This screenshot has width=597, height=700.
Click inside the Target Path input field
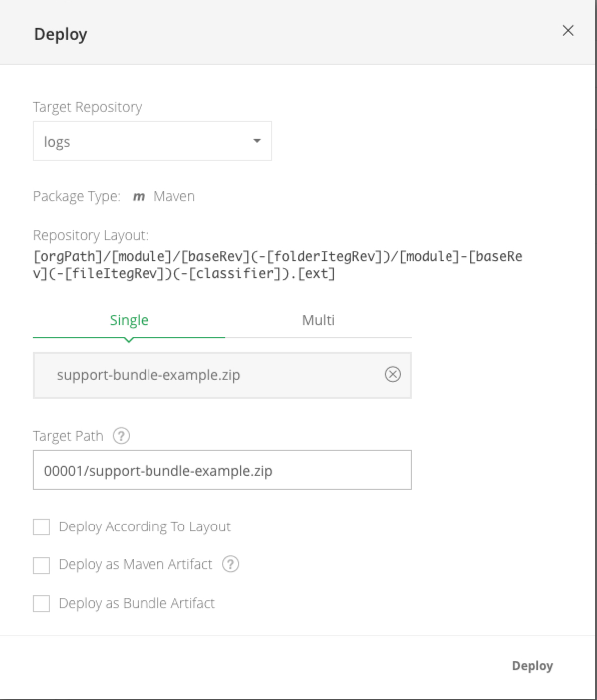[x=222, y=470]
